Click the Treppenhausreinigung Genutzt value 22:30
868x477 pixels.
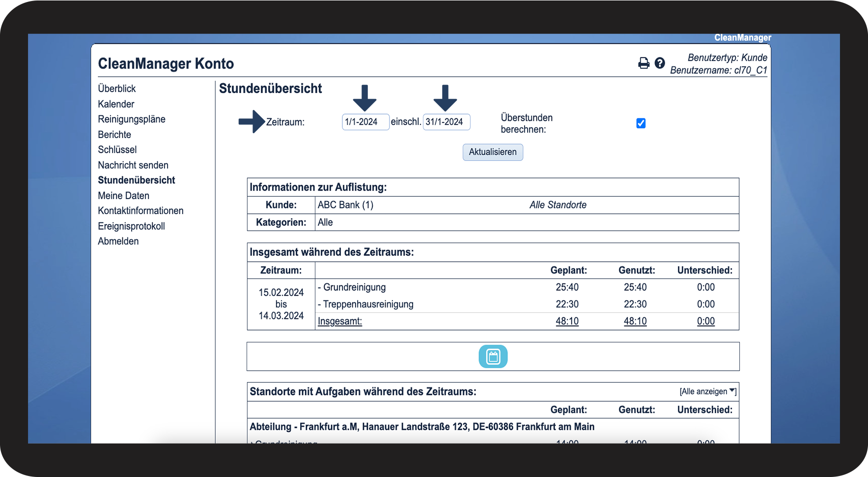(x=635, y=304)
